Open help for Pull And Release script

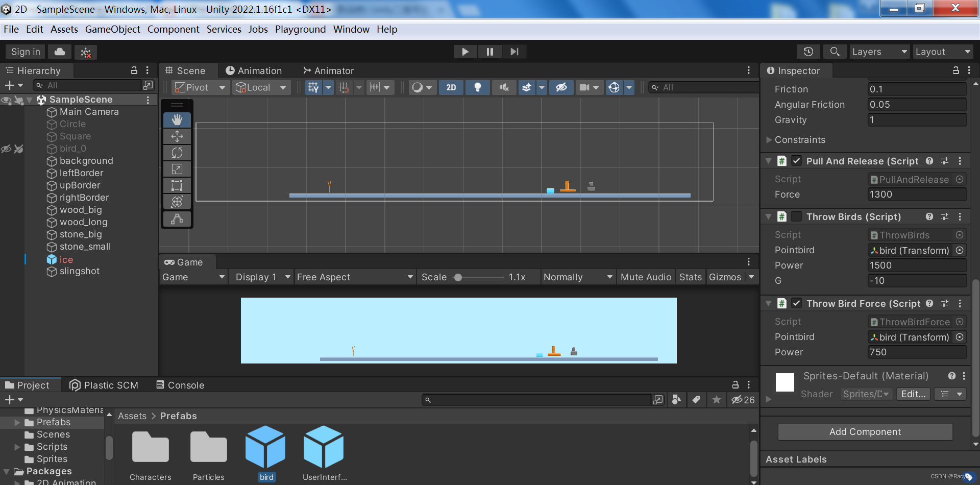pos(929,161)
